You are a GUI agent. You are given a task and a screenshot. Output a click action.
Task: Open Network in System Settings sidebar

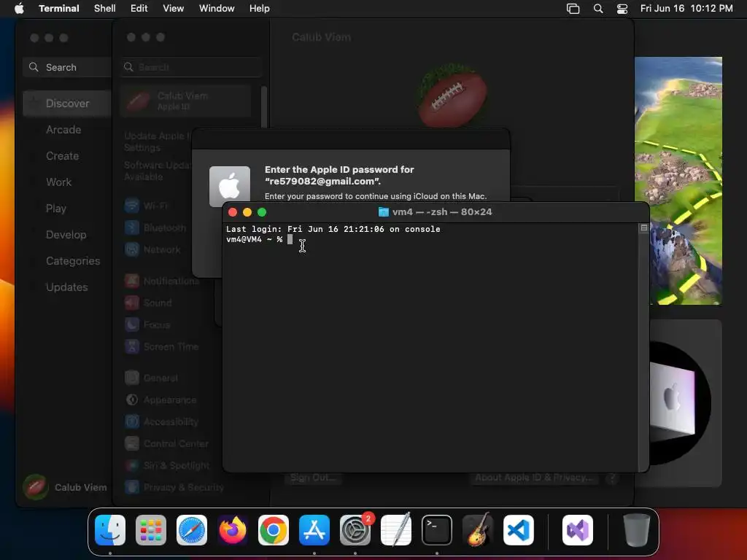(x=153, y=249)
